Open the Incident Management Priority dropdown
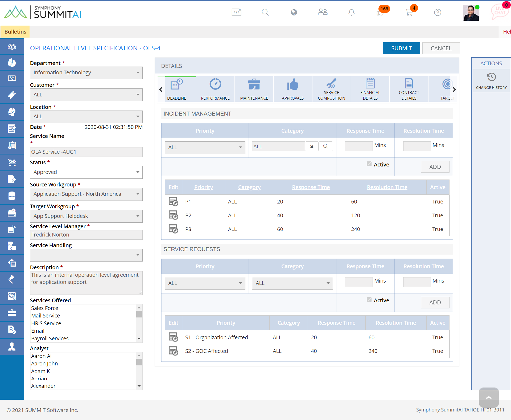The height and width of the screenshot is (420, 511). point(205,148)
